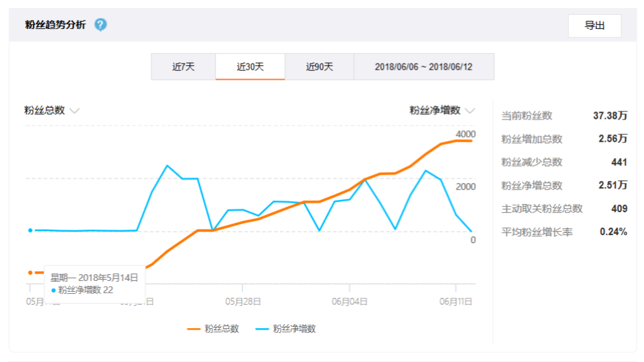Screen dimensions: 644x362
Task: Click the 平均粉丝增长率 label
Action: (537, 232)
